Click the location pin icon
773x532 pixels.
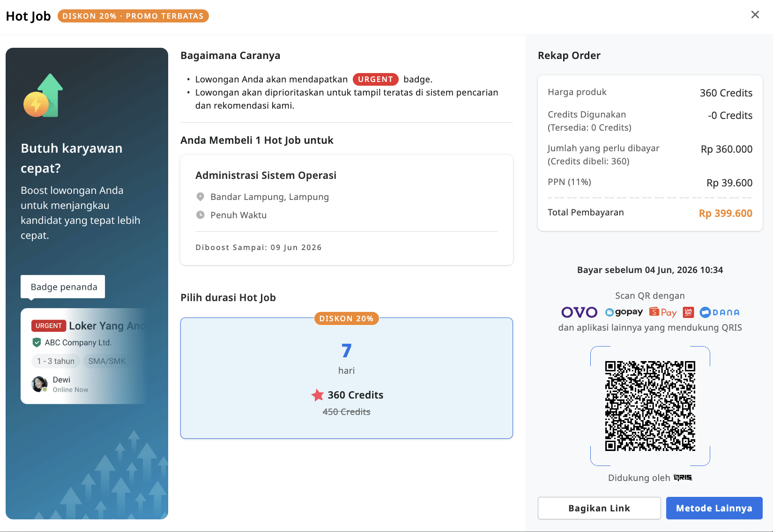pos(200,197)
